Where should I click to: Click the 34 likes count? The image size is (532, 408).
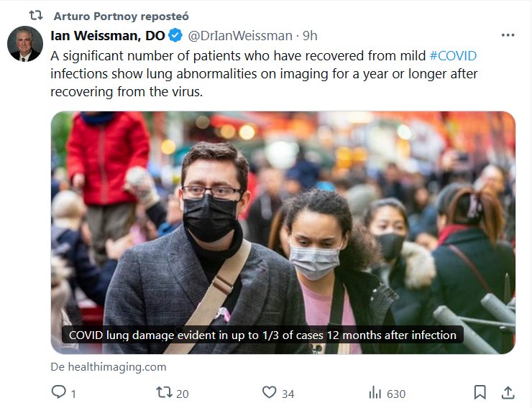click(288, 393)
